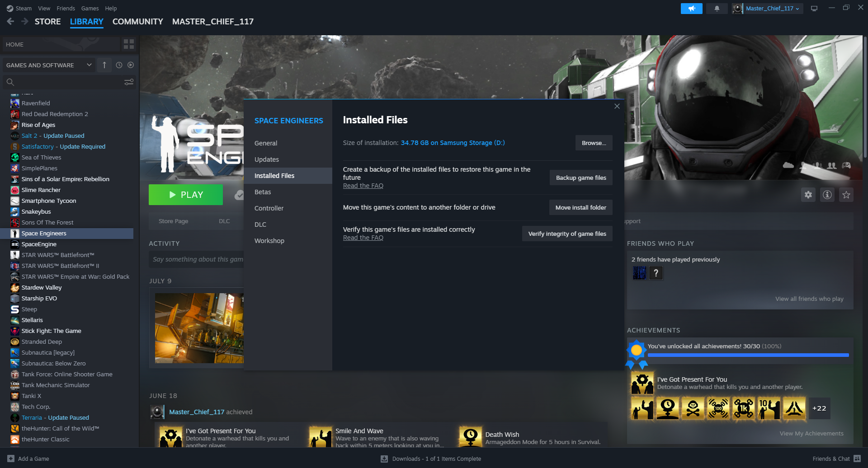868x468 pixels.
Task: Switch library to grid view icon
Action: 129,44
